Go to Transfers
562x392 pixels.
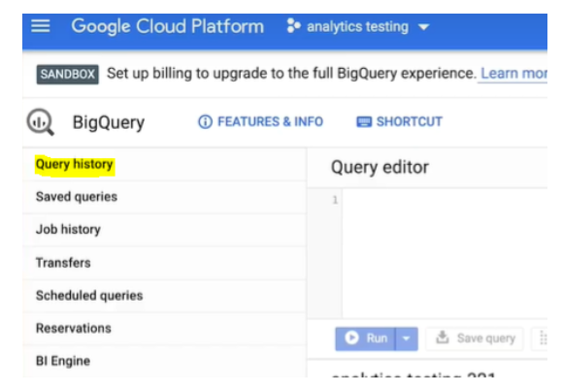(x=164, y=263)
